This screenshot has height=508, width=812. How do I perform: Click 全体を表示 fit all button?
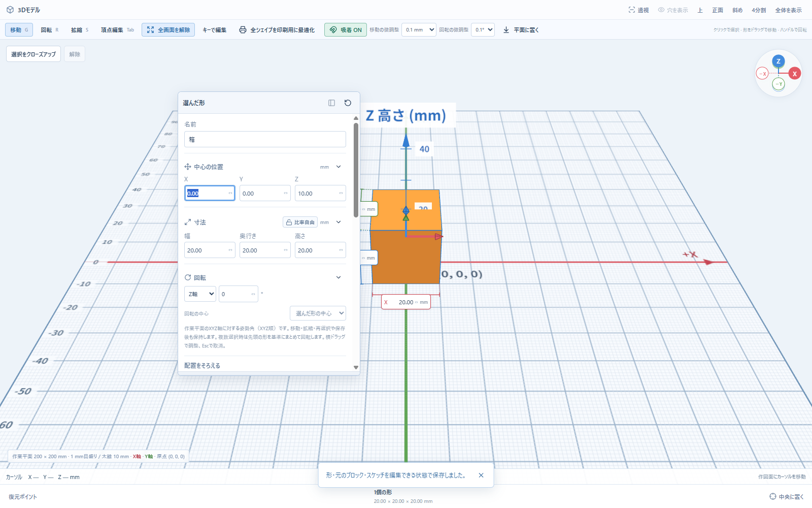[788, 10]
